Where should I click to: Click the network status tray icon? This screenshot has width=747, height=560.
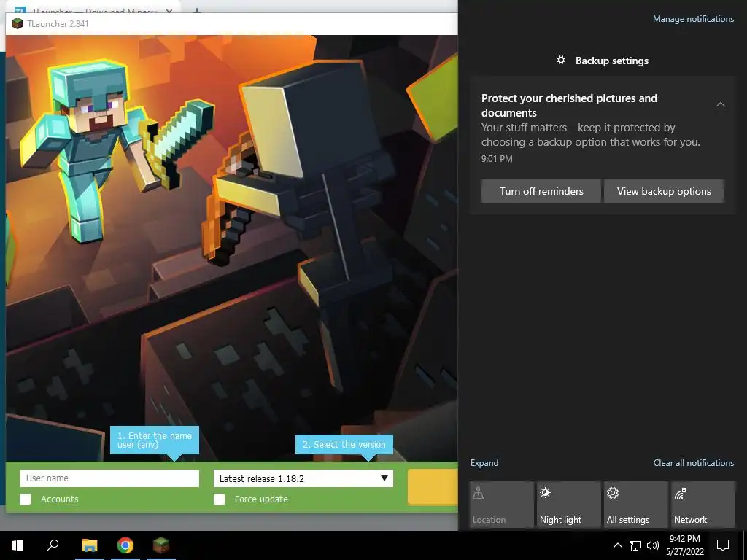coord(635,545)
